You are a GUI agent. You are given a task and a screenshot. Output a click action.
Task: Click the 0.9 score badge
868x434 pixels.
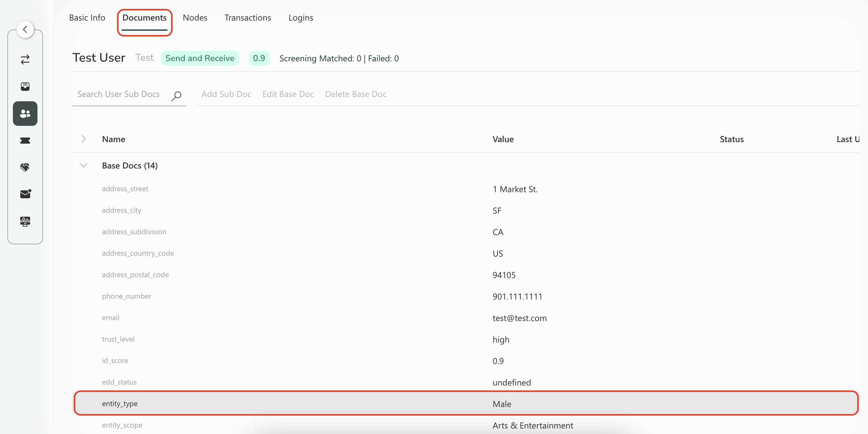pos(259,58)
